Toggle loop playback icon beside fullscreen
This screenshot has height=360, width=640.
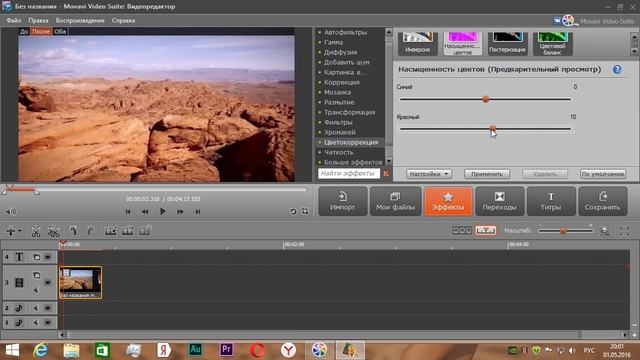[293, 211]
